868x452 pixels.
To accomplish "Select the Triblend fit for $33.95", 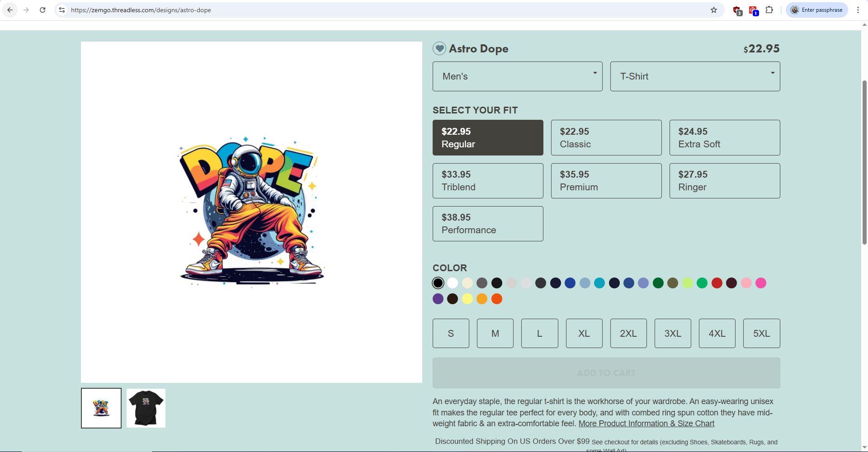I will pos(488,181).
